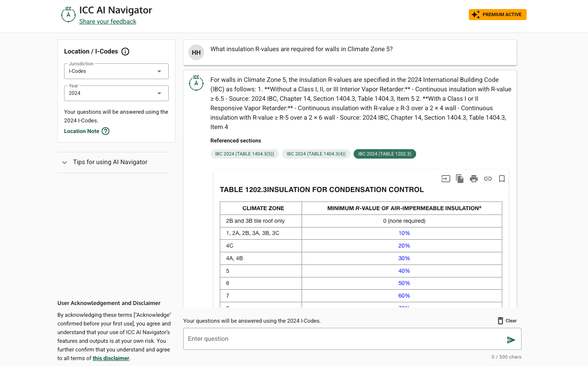Expand Tips for using AI Navigator
588x366 pixels.
pos(113,162)
